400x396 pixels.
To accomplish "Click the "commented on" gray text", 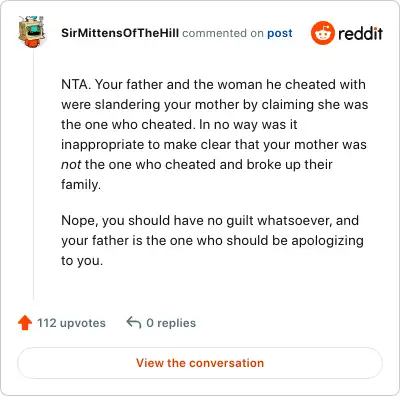I will pos(223,33).
